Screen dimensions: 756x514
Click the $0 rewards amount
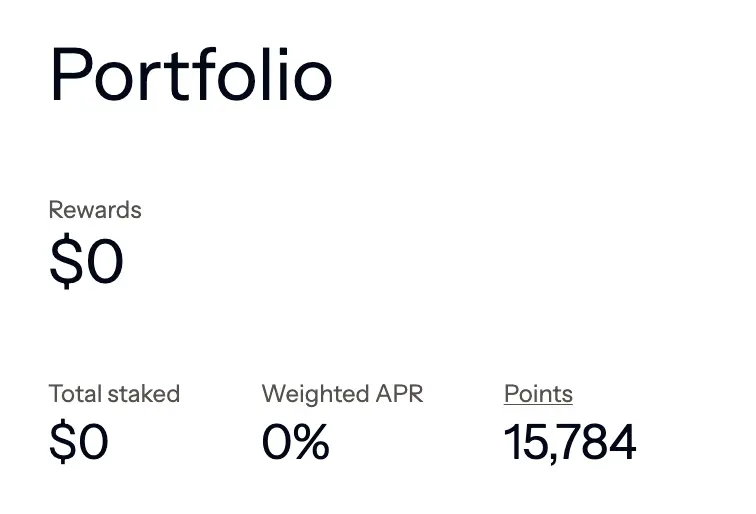click(x=86, y=260)
